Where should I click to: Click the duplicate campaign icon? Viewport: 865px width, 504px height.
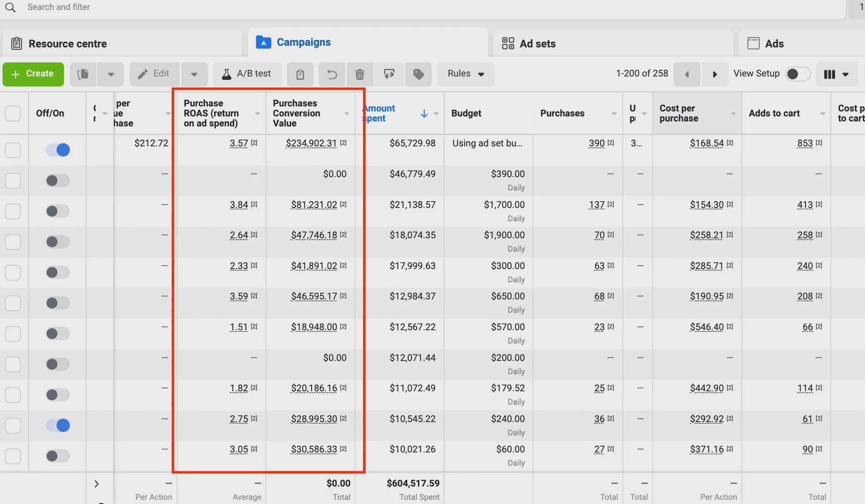tap(83, 74)
